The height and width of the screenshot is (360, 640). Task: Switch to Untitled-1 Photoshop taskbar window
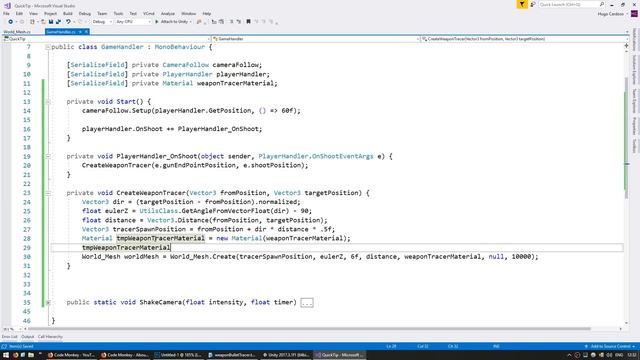pyautogui.click(x=178, y=355)
